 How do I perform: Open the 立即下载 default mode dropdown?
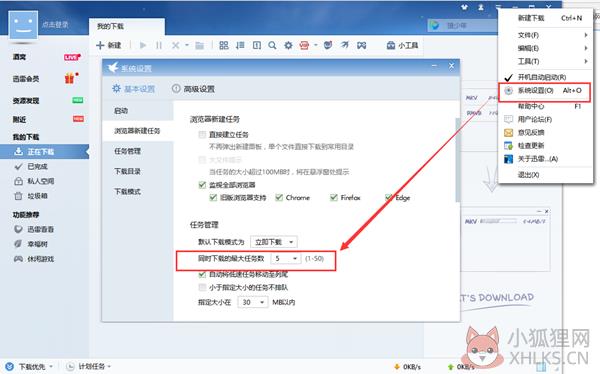[274, 242]
